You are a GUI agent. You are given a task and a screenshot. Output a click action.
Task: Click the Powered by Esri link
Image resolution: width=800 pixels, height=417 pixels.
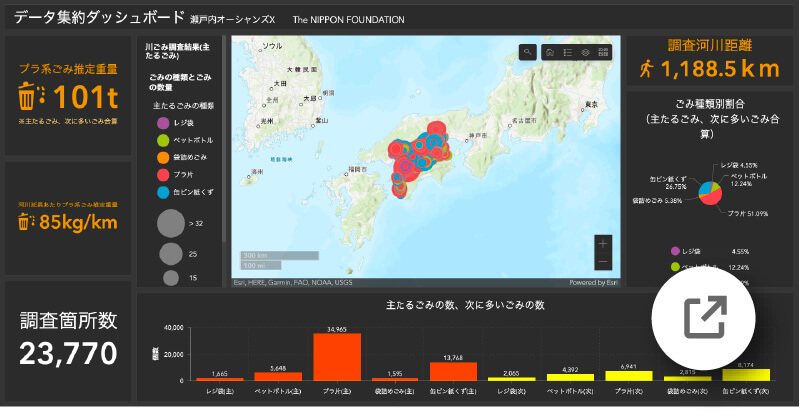point(589,282)
